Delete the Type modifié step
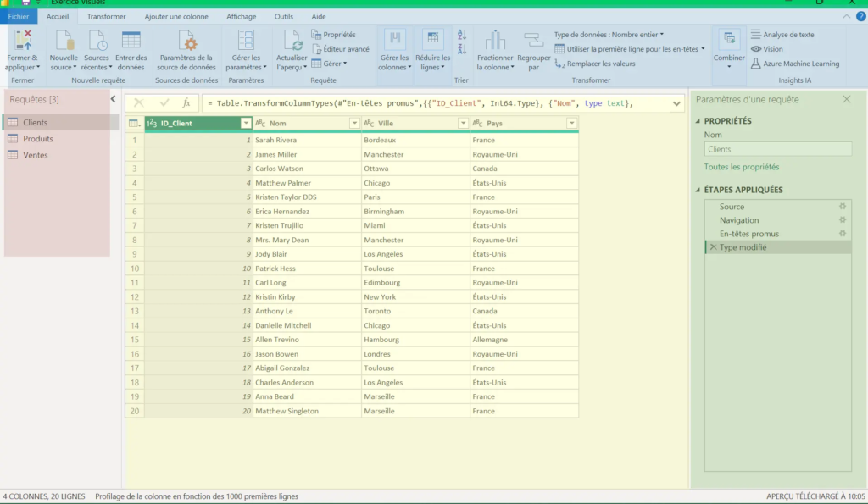The height and width of the screenshot is (504, 868). tap(712, 247)
